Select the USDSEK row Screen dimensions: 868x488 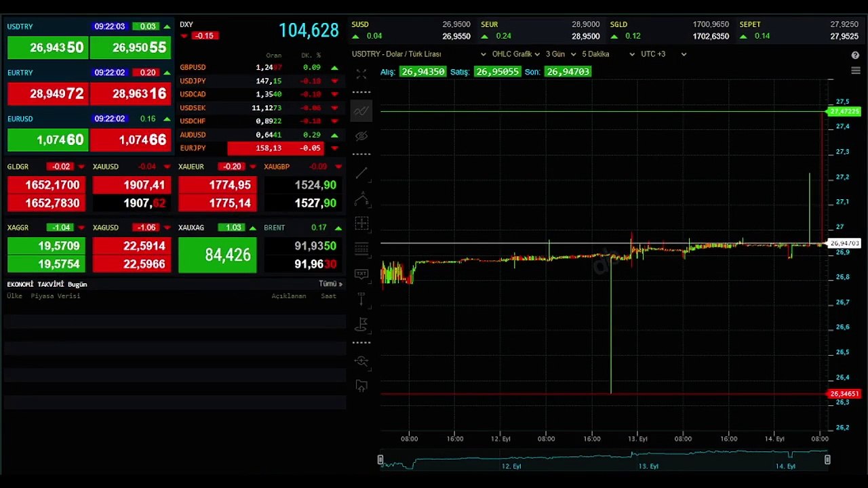260,108
